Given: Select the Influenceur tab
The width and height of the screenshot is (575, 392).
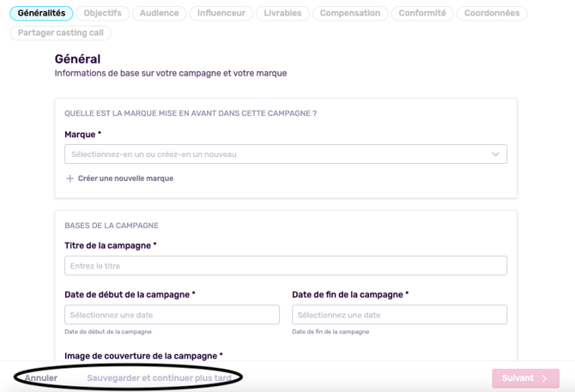Looking at the screenshot, I should coord(221,13).
